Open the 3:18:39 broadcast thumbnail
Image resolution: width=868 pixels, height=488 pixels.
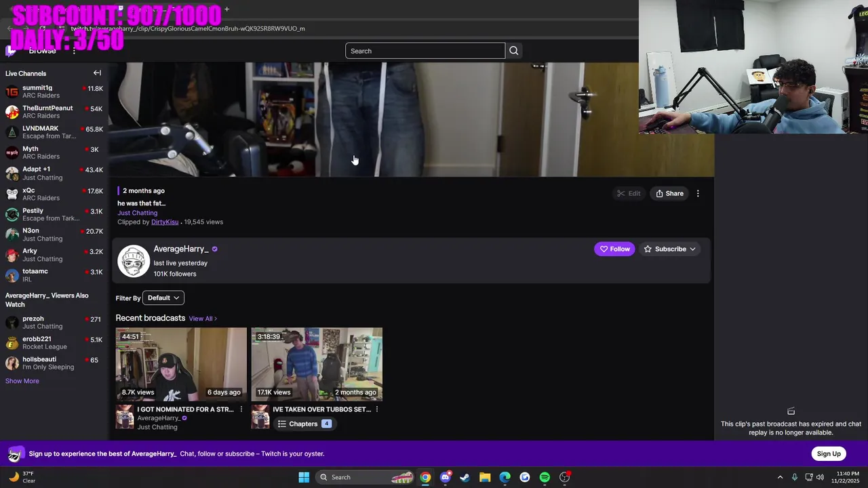[317, 365]
